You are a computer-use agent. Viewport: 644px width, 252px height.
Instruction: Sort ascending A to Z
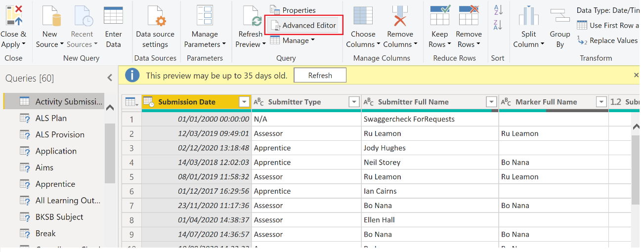tap(498, 10)
